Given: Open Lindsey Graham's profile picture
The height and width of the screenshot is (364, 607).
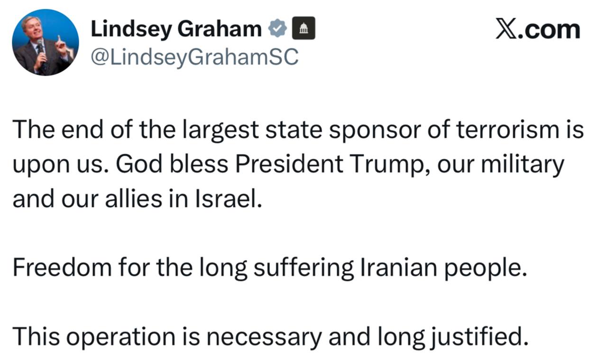Looking at the screenshot, I should [x=46, y=42].
